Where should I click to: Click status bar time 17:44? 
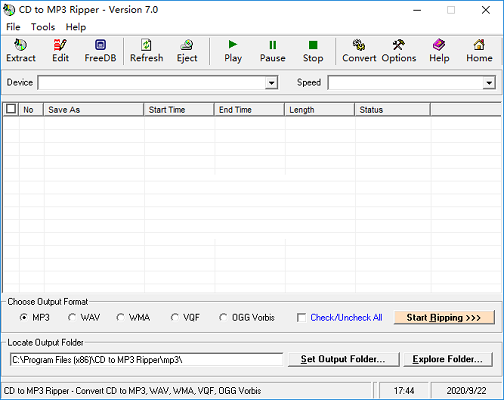(x=404, y=390)
